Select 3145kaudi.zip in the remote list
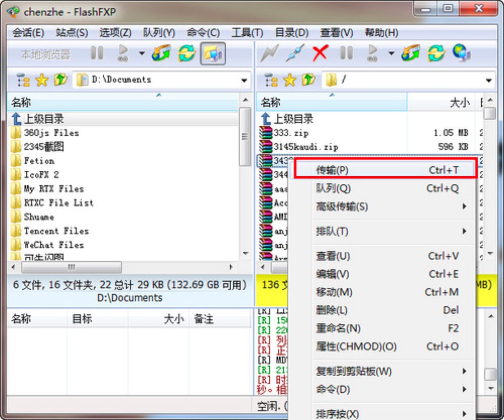 [299, 147]
